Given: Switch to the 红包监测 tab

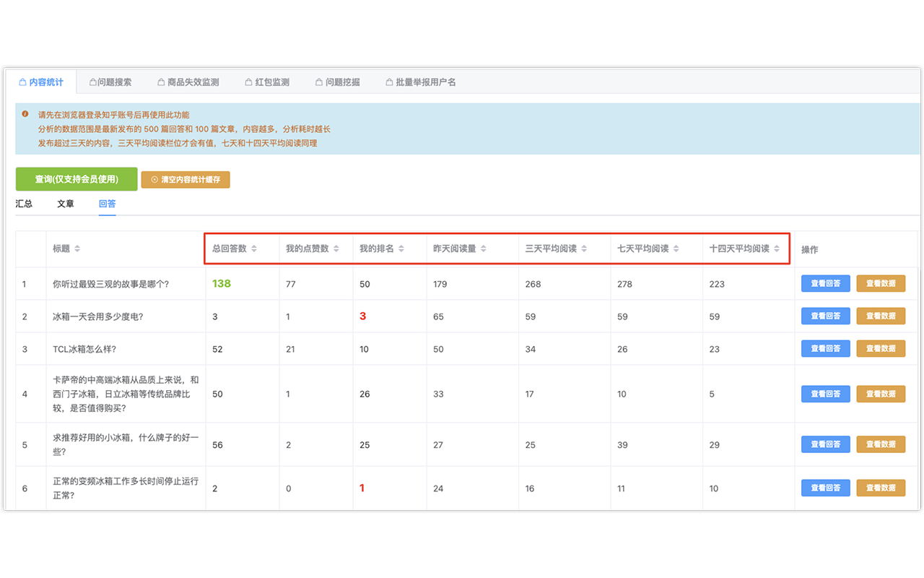Looking at the screenshot, I should coord(267,82).
